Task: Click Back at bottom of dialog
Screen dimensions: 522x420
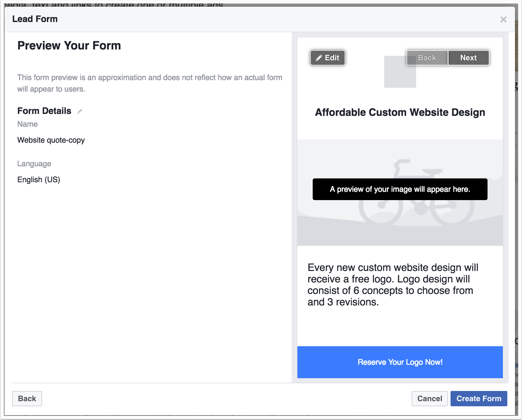Action: pos(27,399)
